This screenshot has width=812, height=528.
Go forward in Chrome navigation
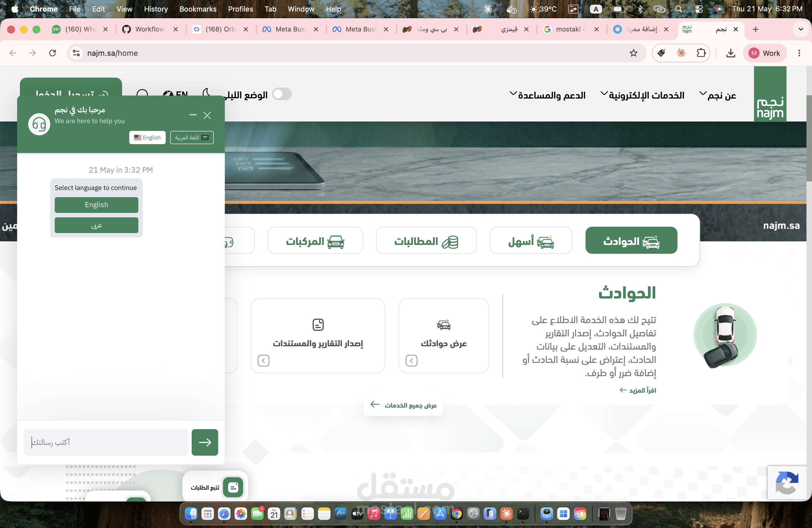pyautogui.click(x=32, y=53)
